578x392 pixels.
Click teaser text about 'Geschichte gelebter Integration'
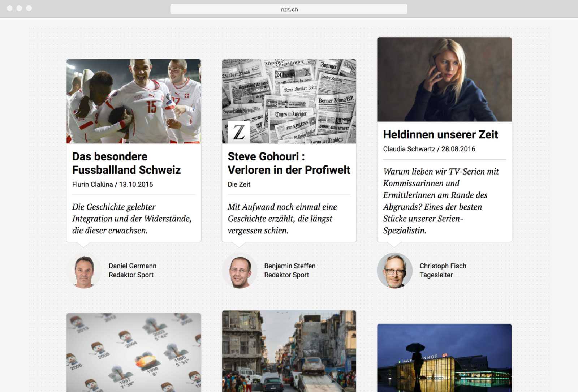131,219
